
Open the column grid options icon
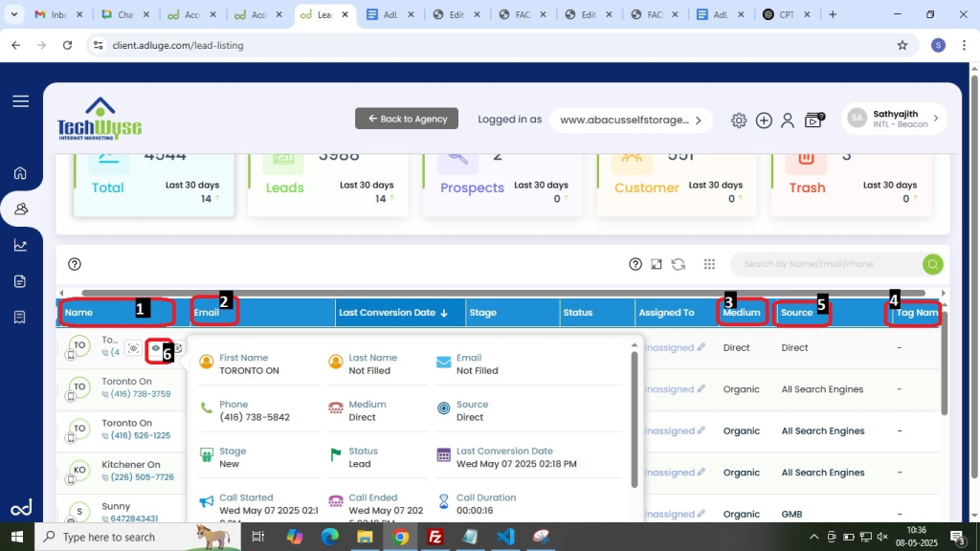[x=709, y=265]
